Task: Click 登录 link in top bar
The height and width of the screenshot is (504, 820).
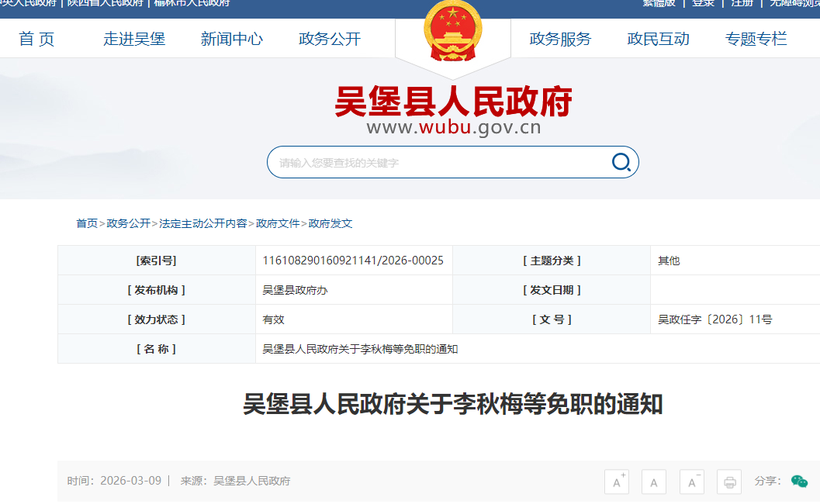Action: click(x=703, y=3)
